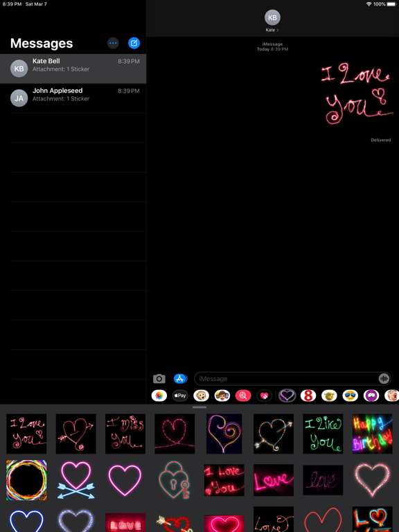Choose the pink heart with crossed arrows sticker
This screenshot has height=532, width=399.
76,480
